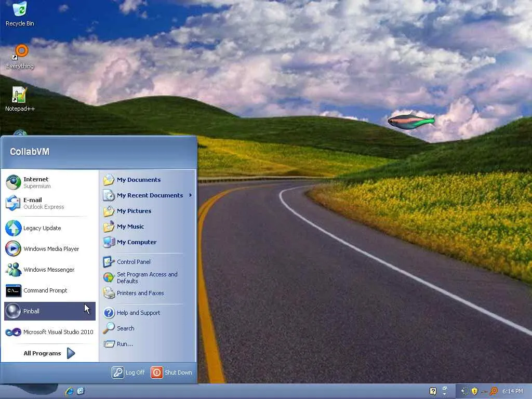Screen dimensions: 532x399
Task: Open My Pictures folder
Action: tap(148, 211)
